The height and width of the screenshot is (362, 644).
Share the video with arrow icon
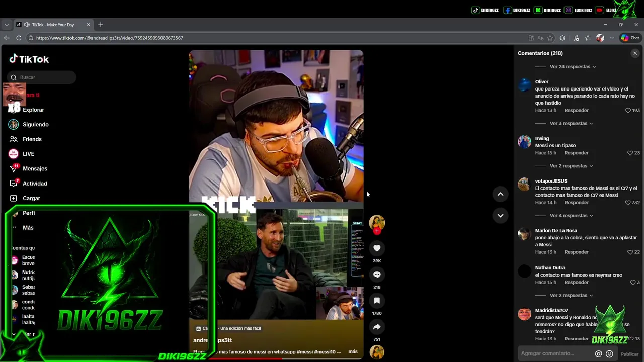point(377,326)
